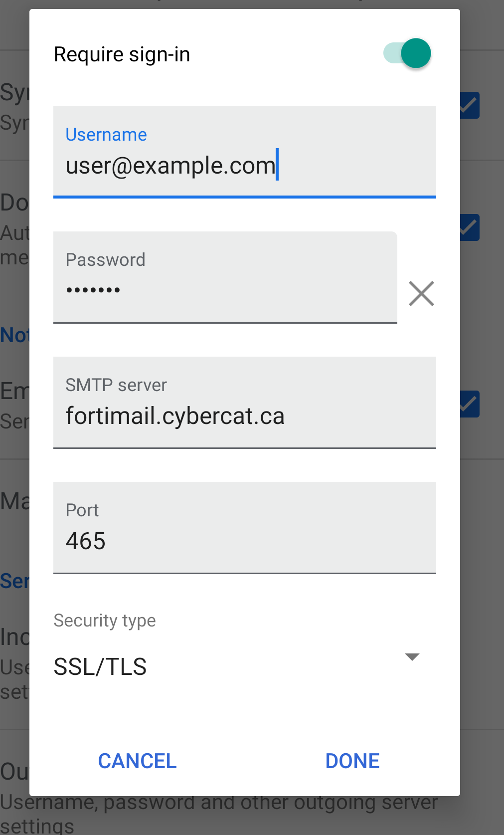The height and width of the screenshot is (835, 504).
Task: Click the Password field label
Action: 105,260
